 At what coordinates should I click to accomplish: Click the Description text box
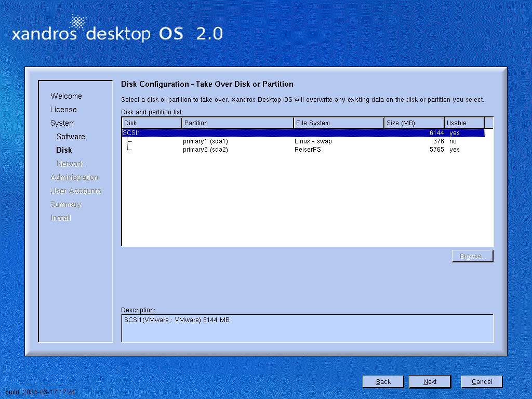click(x=307, y=328)
